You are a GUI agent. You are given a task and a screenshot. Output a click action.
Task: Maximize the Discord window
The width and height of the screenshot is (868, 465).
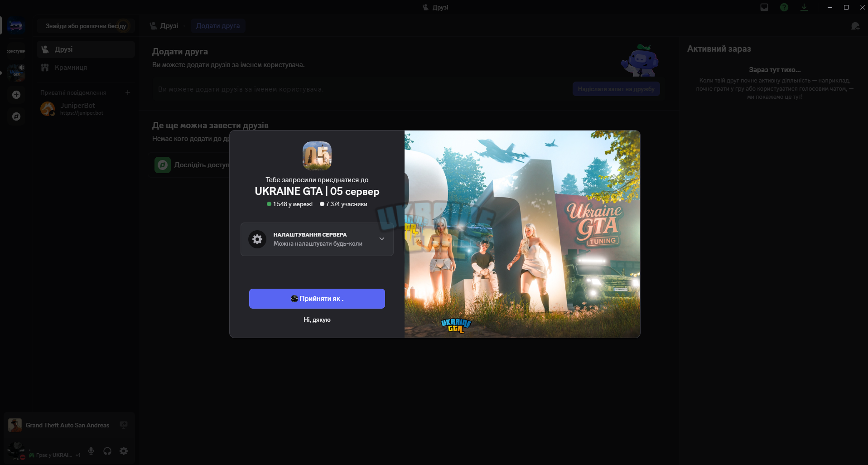point(846,7)
